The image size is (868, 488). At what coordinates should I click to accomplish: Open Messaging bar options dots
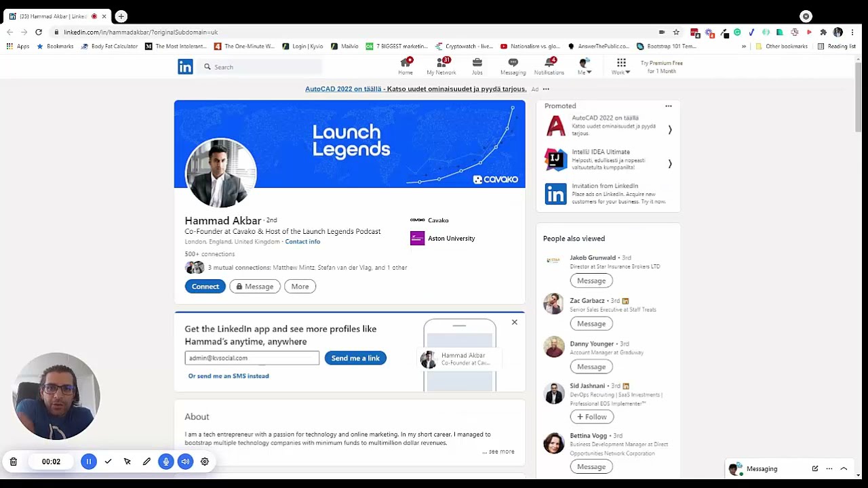(x=829, y=468)
